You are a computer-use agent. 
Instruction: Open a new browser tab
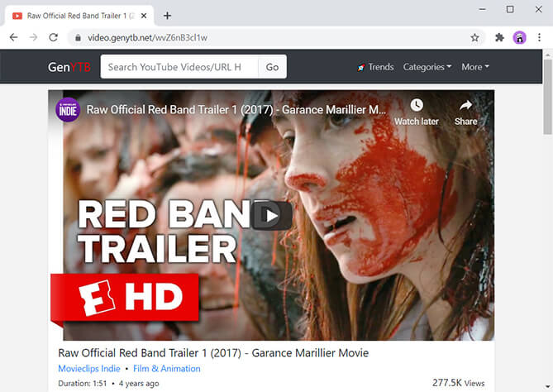pos(168,16)
